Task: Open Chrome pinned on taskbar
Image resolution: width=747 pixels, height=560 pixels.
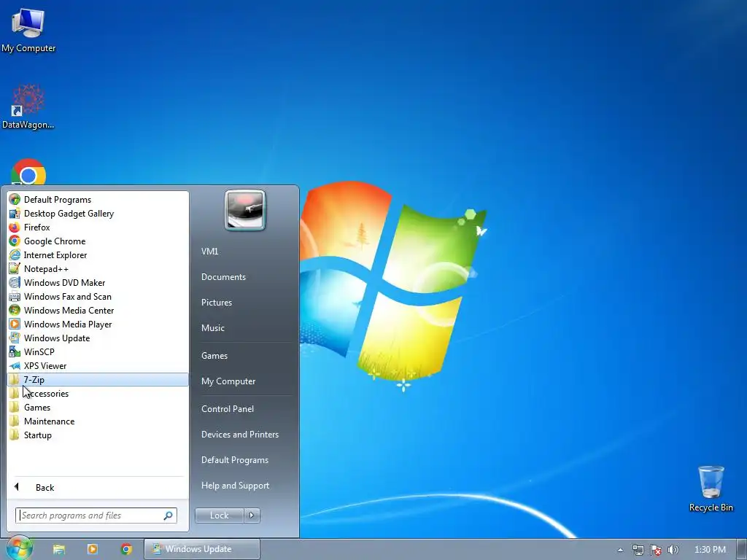Action: [126, 549]
